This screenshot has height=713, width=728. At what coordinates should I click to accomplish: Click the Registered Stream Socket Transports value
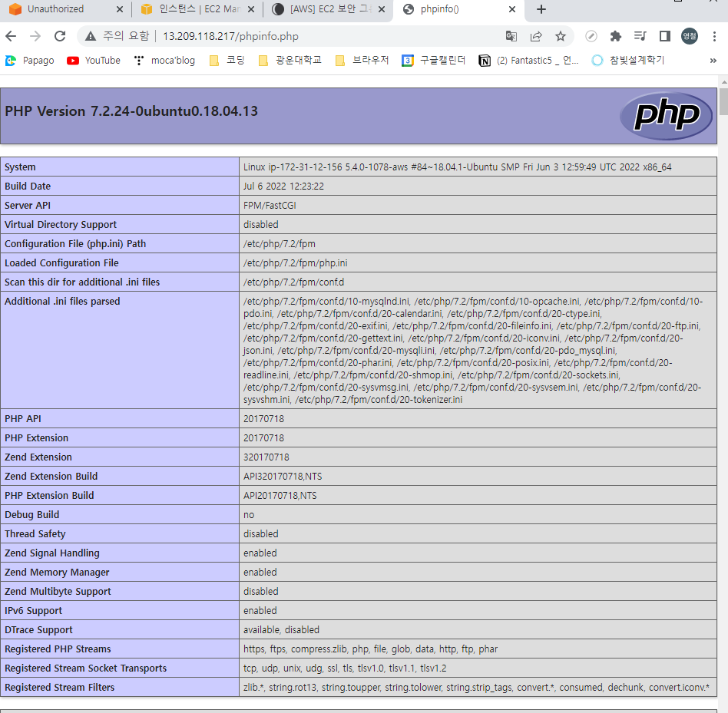345,668
